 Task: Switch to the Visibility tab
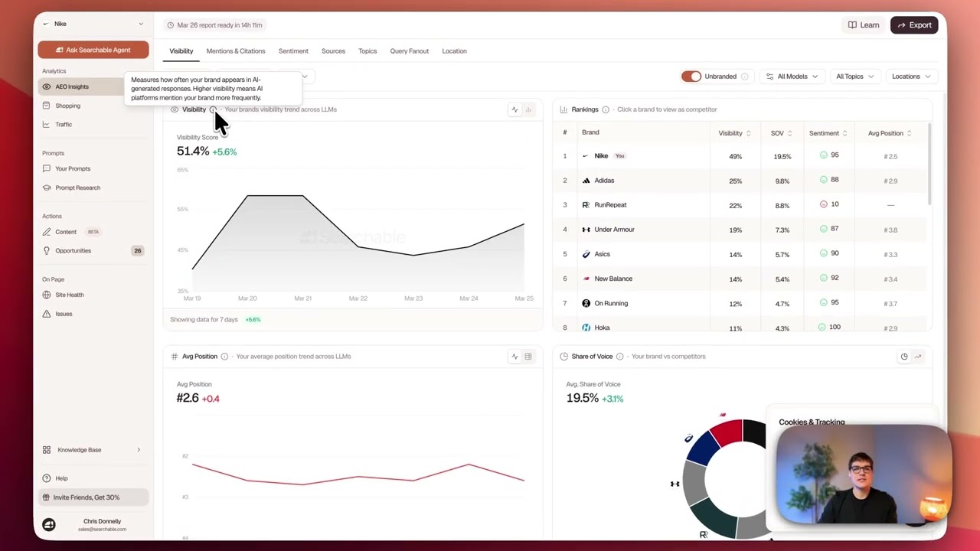click(181, 51)
